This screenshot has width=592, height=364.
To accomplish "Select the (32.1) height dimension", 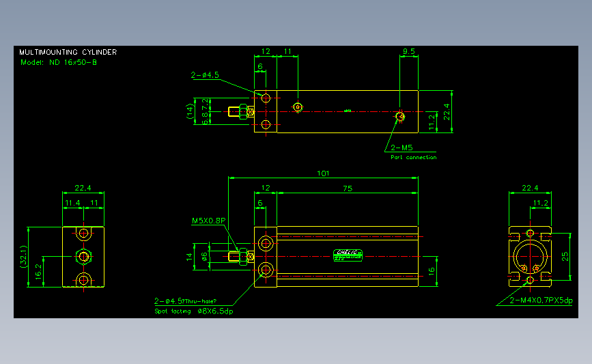I will pos(23,257).
